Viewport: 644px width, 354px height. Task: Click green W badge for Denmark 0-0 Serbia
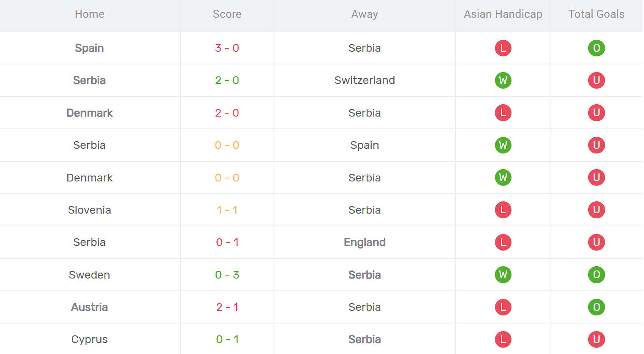tap(503, 178)
